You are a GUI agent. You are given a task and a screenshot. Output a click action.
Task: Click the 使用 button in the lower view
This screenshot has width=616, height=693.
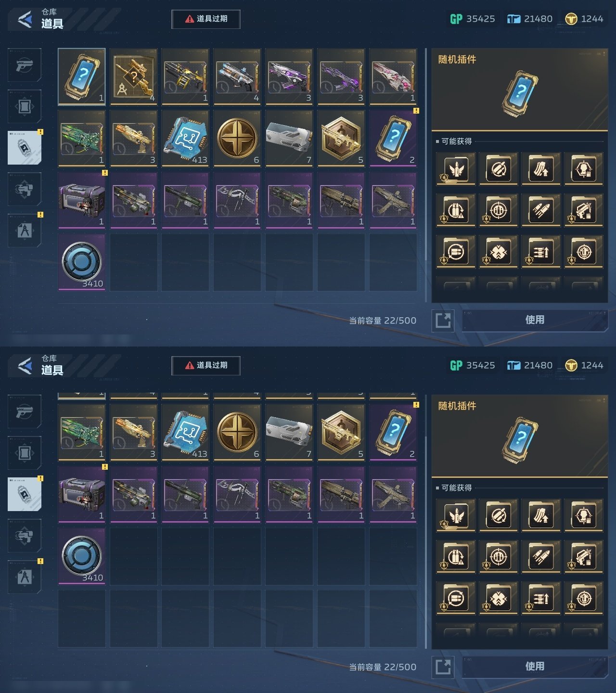click(x=535, y=667)
